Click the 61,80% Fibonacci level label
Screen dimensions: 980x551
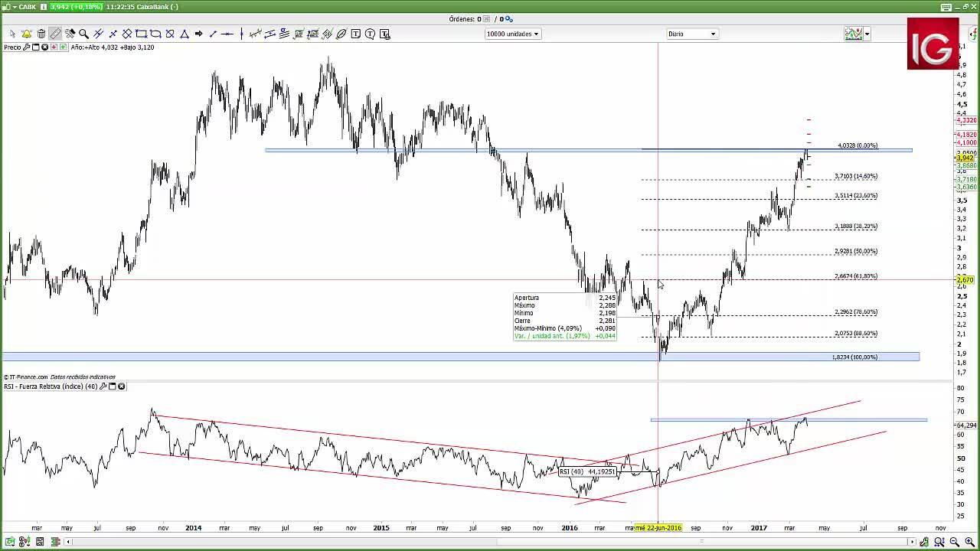[856, 276]
